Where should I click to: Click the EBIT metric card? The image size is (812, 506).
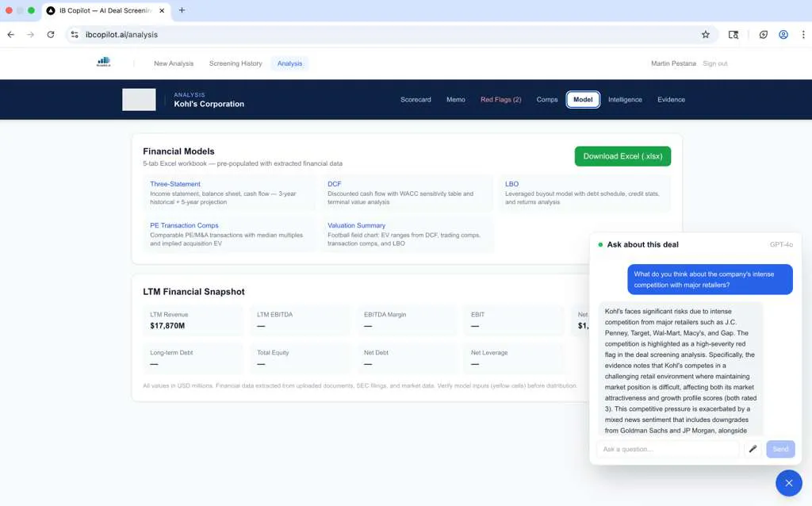(514, 320)
